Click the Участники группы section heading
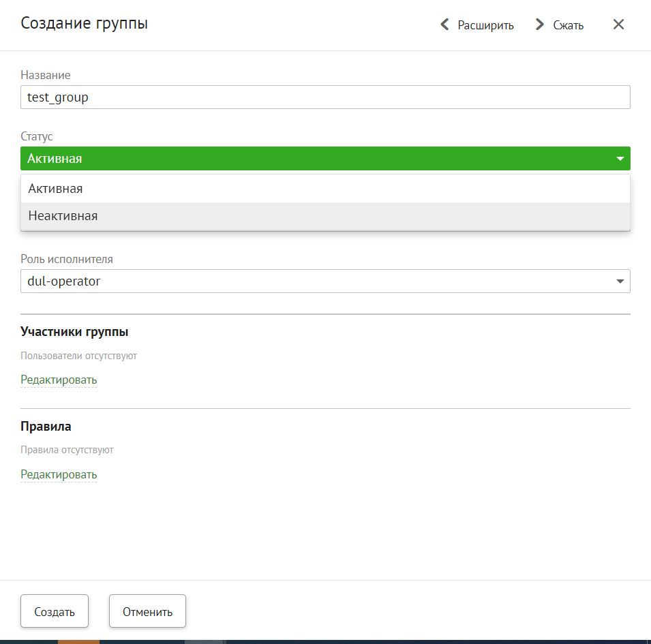651x644 pixels. pyautogui.click(x=75, y=331)
